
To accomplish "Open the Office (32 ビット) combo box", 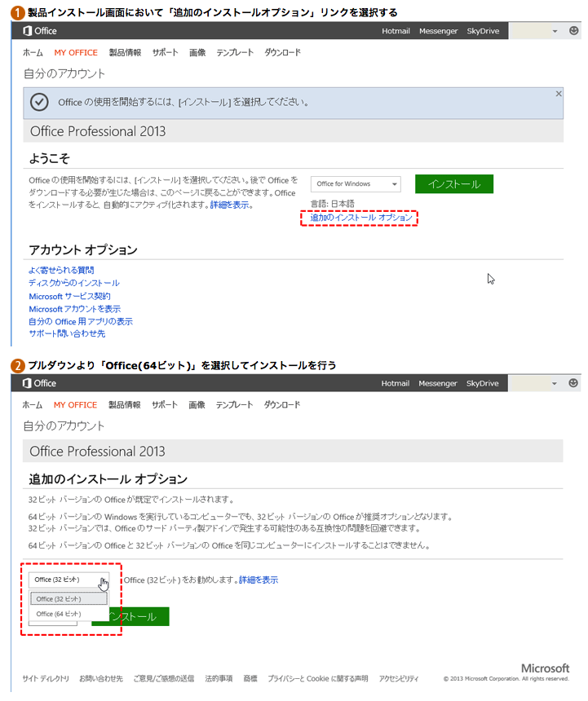I will pyautogui.click(x=69, y=580).
